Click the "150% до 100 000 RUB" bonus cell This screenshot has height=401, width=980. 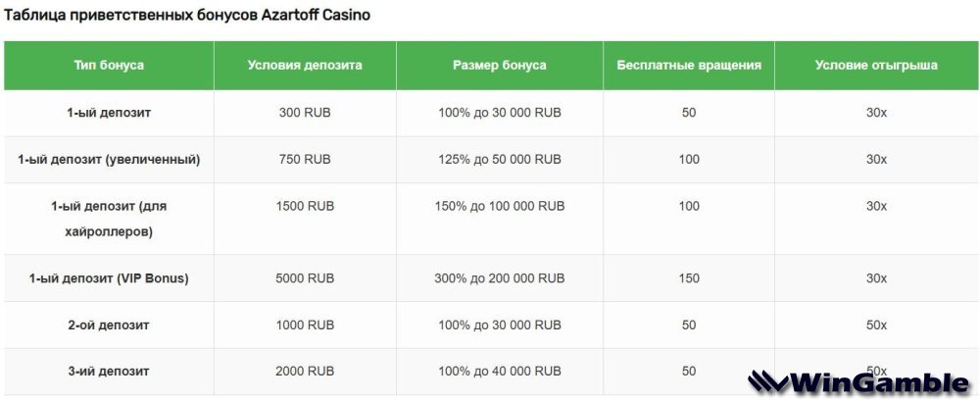pos(500,206)
